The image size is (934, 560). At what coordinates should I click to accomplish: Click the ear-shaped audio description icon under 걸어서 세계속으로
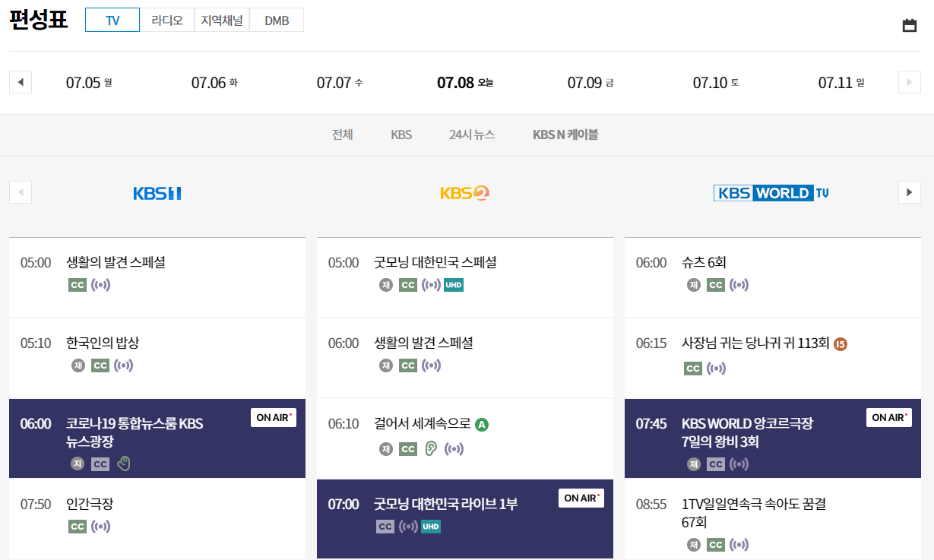click(x=430, y=448)
